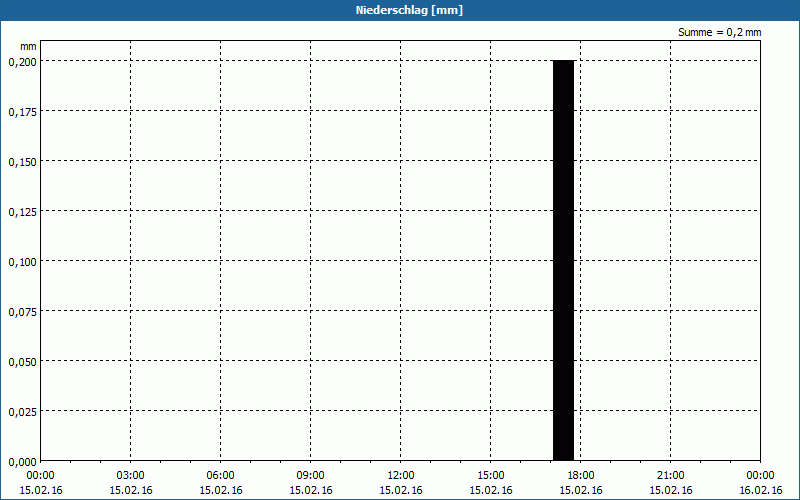The image size is (800, 500).
Task: Click the 18:00 time axis label
Action: (x=581, y=476)
